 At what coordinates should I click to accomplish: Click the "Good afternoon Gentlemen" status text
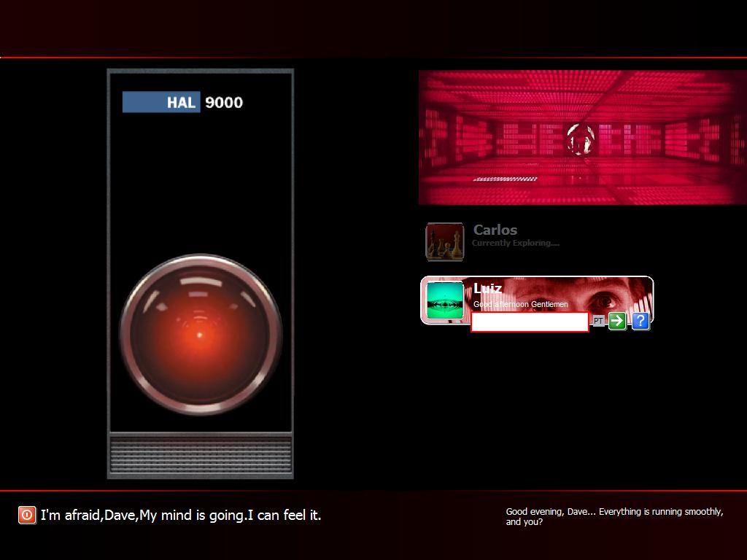pos(520,304)
